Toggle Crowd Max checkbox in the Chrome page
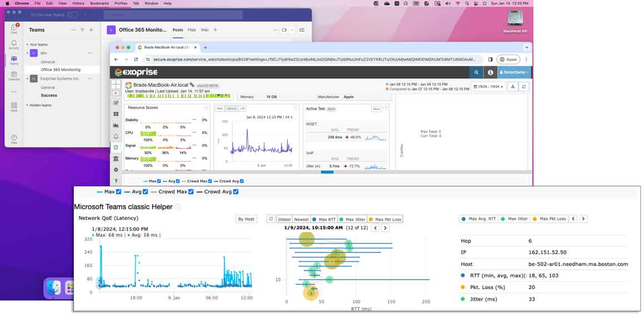This screenshot has height=318, width=644. 210,181
